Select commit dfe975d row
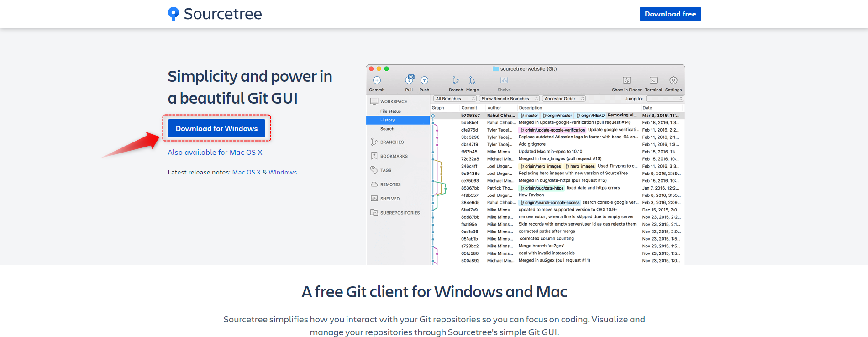The image size is (868, 337). tap(558, 130)
